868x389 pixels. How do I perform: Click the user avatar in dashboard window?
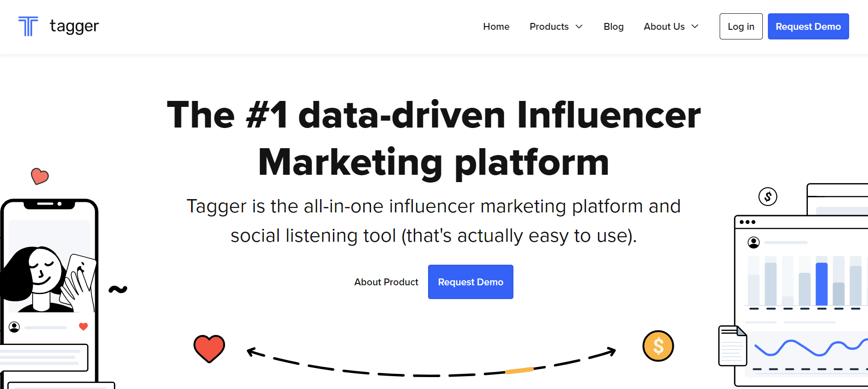coord(754,242)
